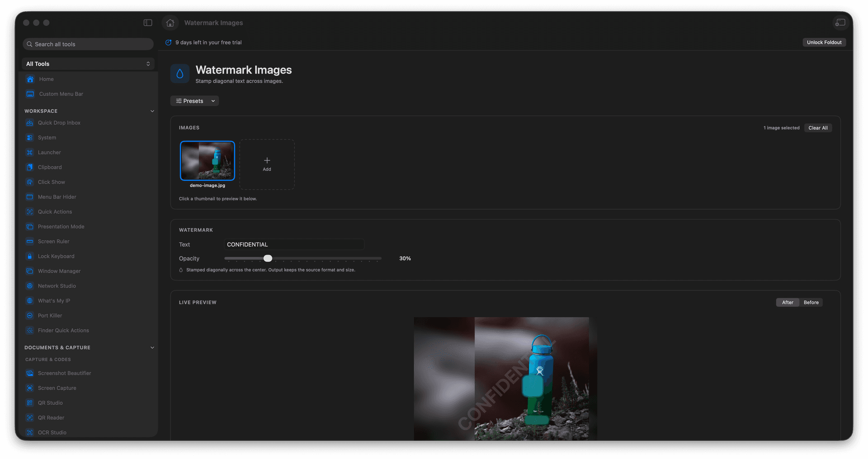868x459 pixels.
Task: Open Port Killer tool
Action: point(89,316)
